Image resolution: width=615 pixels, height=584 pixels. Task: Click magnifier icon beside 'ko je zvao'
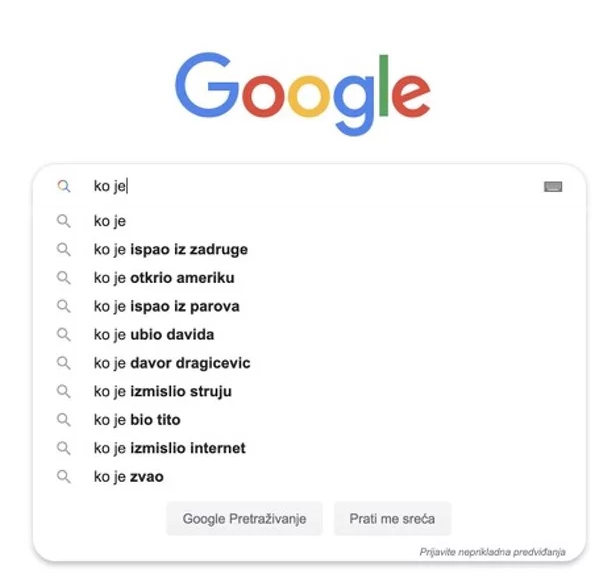tap(64, 477)
